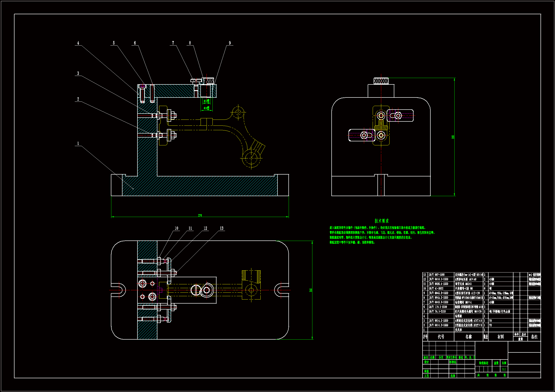Click the 批准 label in title block
The height and width of the screenshot is (392, 555).
(x=453, y=376)
